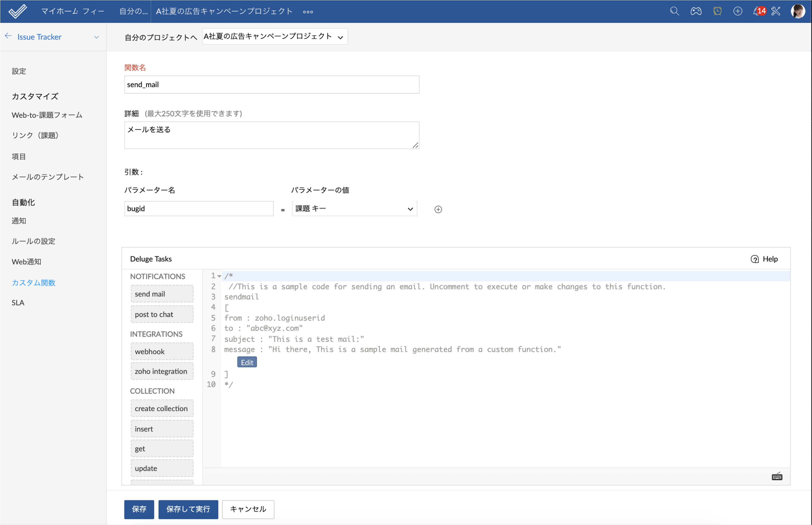812x525 pixels.
Task: Click the Edit button in code
Action: [247, 362]
